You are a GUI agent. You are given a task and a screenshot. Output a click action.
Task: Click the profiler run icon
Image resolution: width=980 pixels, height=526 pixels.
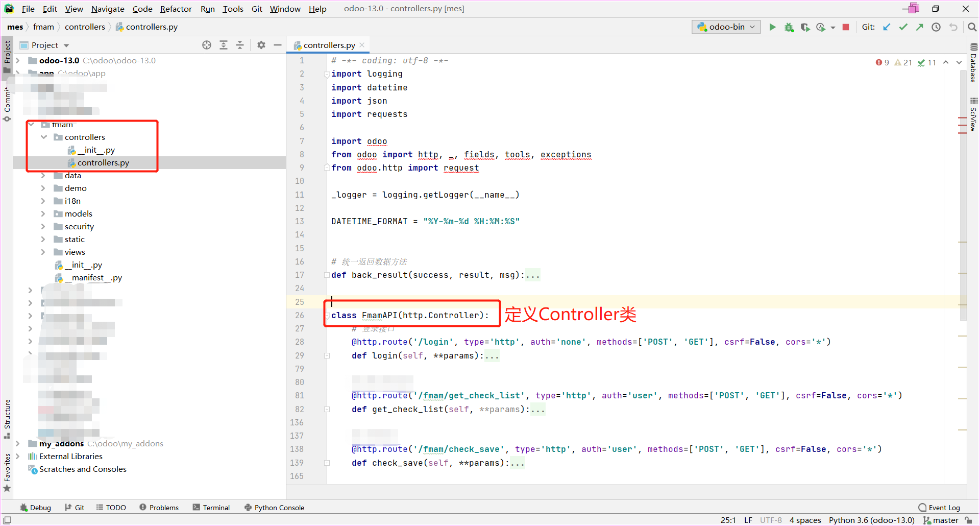pyautogui.click(x=821, y=27)
